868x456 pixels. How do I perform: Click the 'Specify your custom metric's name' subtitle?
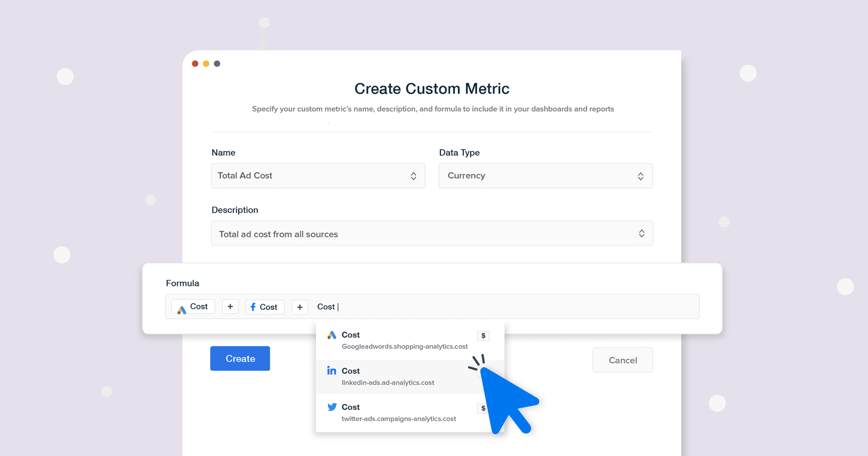433,109
